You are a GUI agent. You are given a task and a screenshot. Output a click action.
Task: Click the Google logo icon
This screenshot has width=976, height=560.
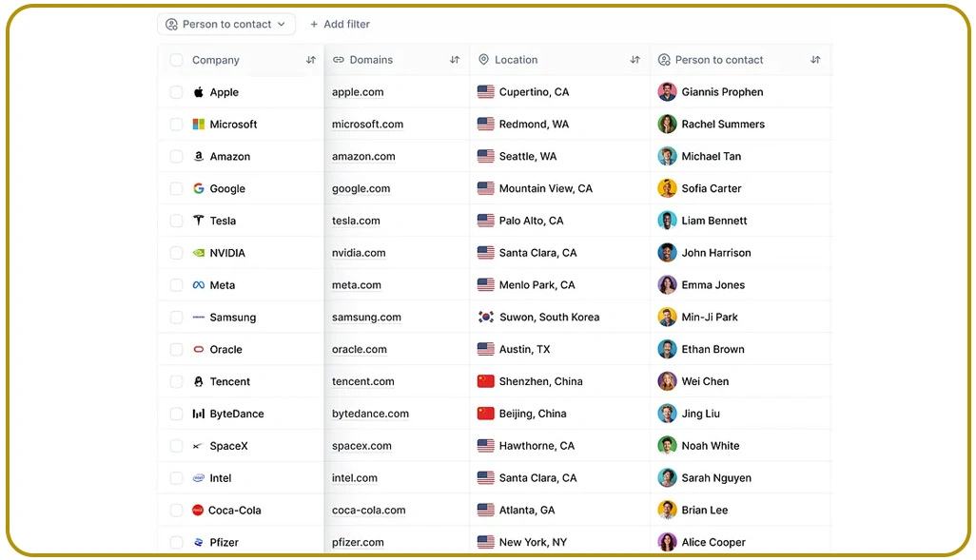tap(199, 188)
